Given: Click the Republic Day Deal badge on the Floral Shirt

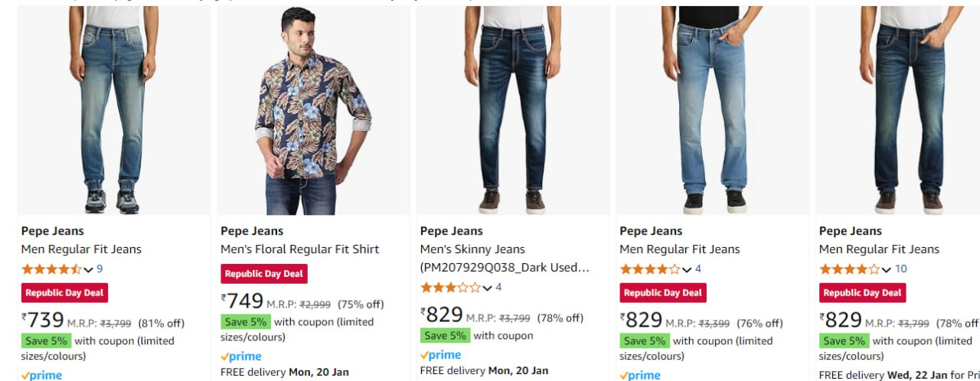Looking at the screenshot, I should (264, 274).
